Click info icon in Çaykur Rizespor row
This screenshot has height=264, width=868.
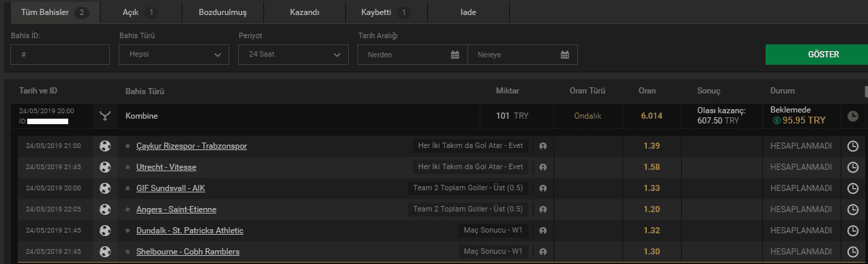coord(543,146)
